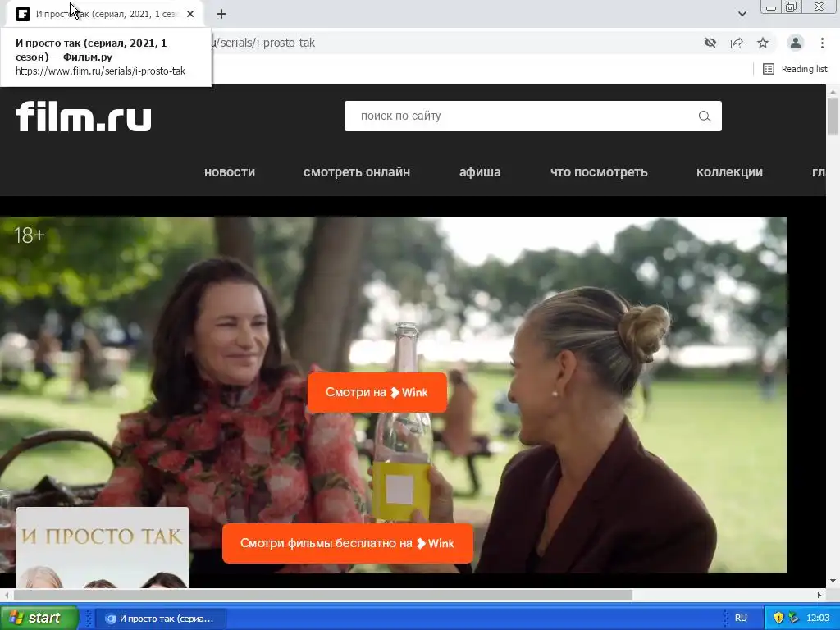Viewport: 840px width, 630px height.
Task: Click the RU language indicator
Action: pos(741,619)
